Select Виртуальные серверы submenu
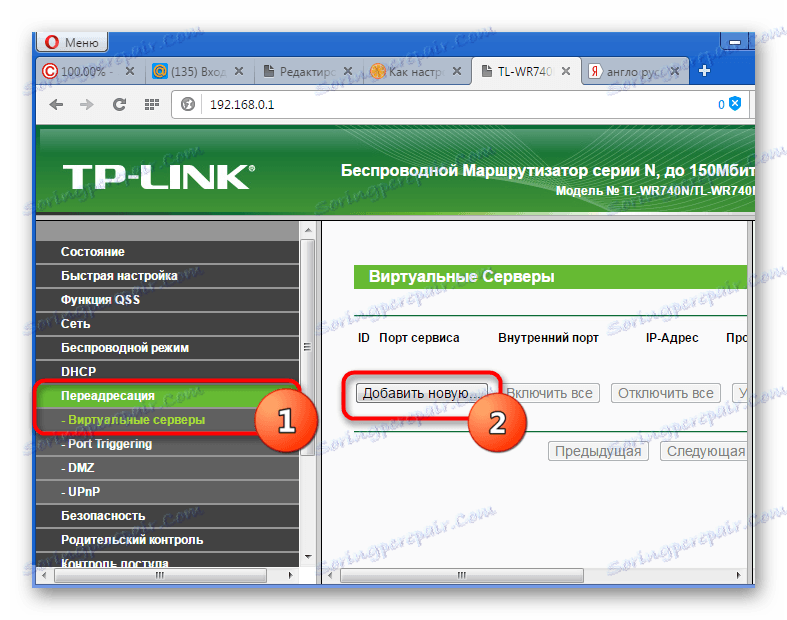The width and height of the screenshot is (787, 620). point(168,420)
